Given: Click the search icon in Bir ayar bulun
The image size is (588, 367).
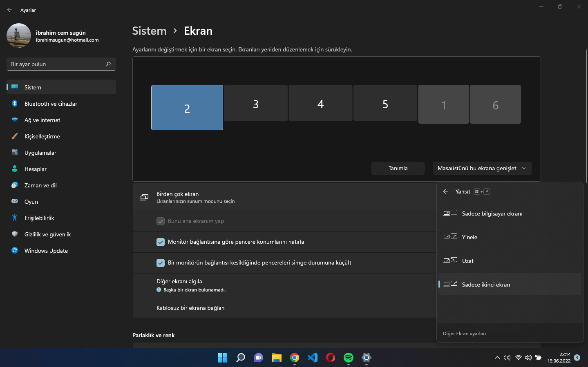Looking at the screenshot, I should tap(108, 64).
